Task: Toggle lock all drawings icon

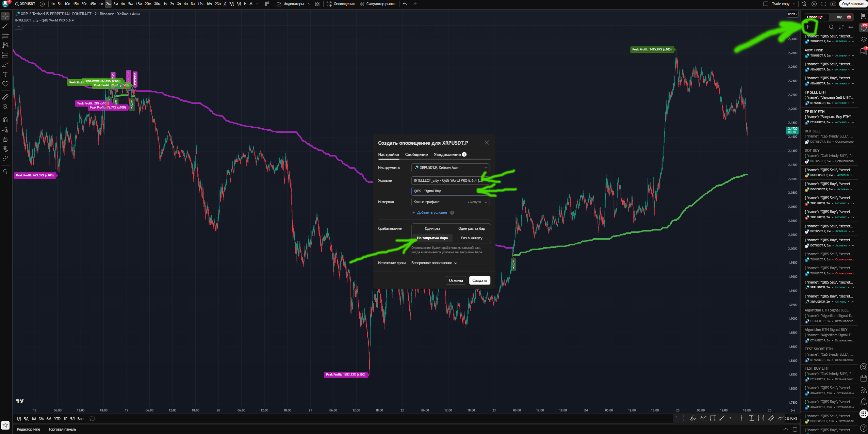Action: [5, 139]
